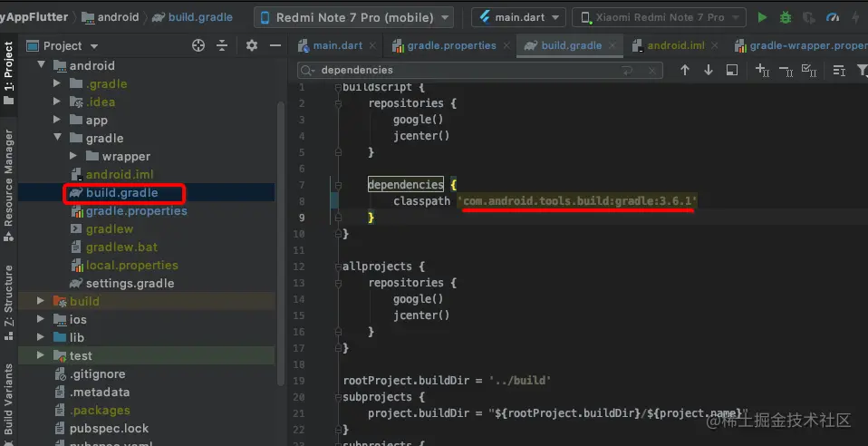Add selection for next occurrence icon
868x446 pixels.
tap(762, 70)
